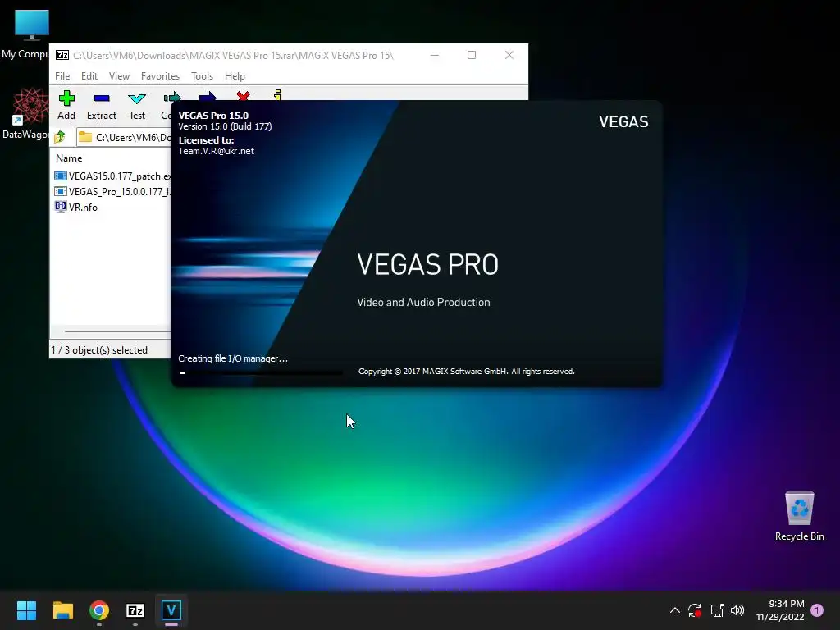
Task: Click the 7-Zip horizontal scrollbar
Action: click(x=116, y=331)
